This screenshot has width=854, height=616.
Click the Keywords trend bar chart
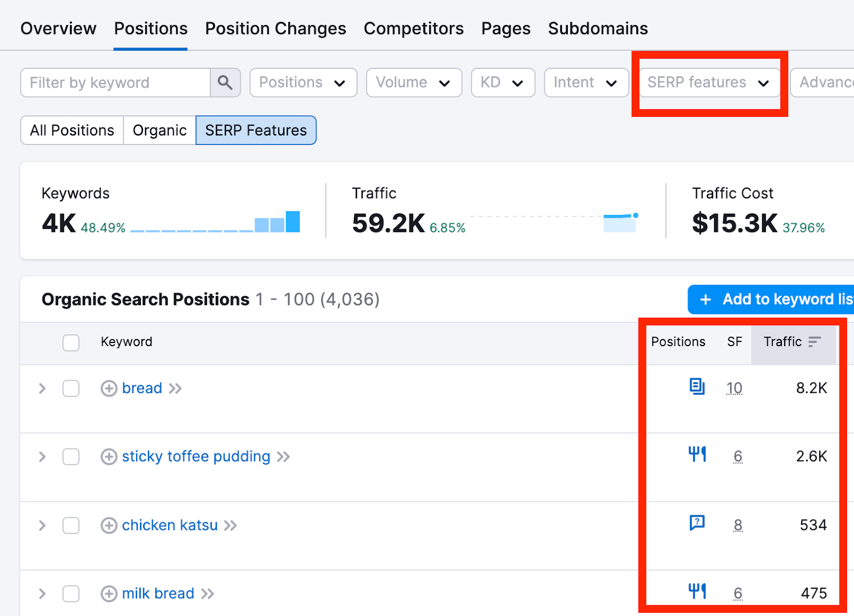pyautogui.click(x=215, y=222)
